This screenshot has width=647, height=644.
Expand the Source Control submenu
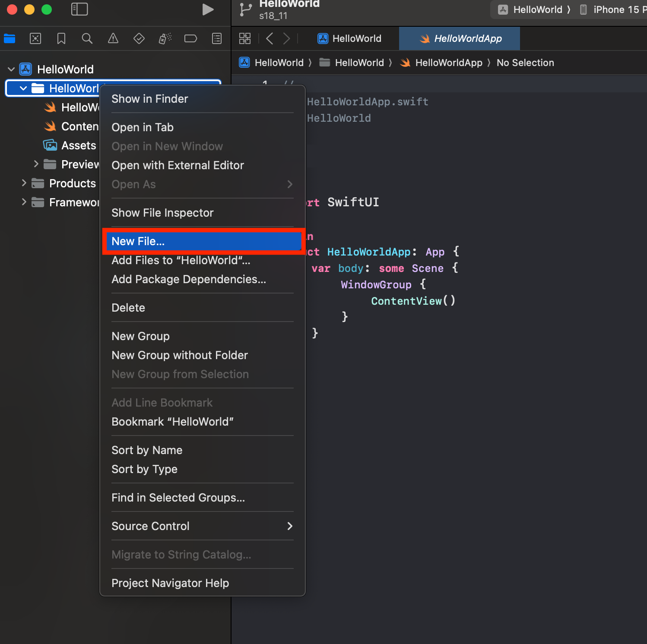click(x=202, y=526)
